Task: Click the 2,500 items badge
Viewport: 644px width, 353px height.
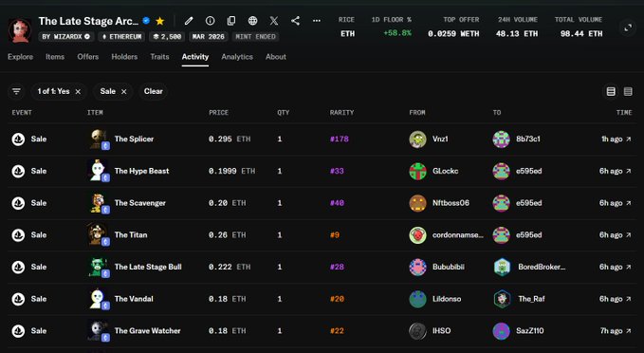Action: (167, 37)
